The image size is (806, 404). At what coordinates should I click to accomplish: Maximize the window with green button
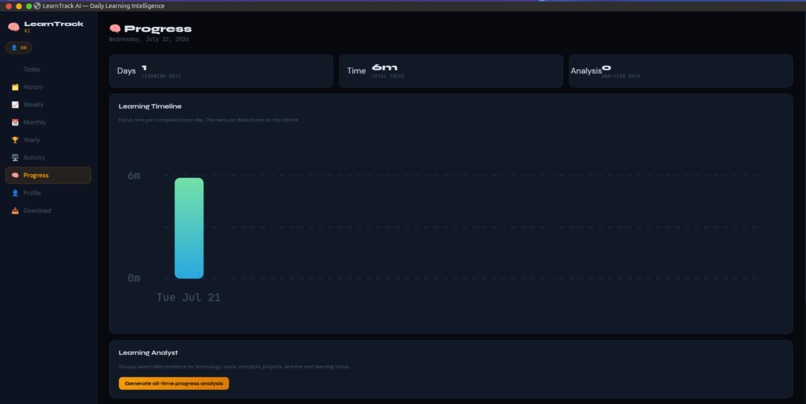pos(29,6)
